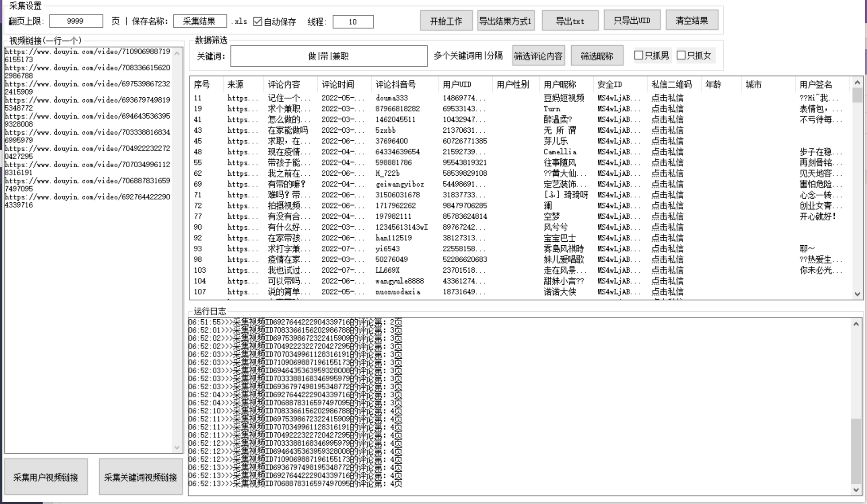
Task: Click the 线程 thread count field
Action: (x=353, y=22)
